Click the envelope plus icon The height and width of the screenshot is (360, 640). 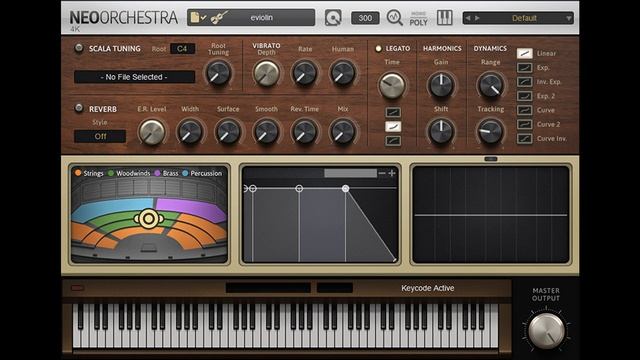(392, 173)
